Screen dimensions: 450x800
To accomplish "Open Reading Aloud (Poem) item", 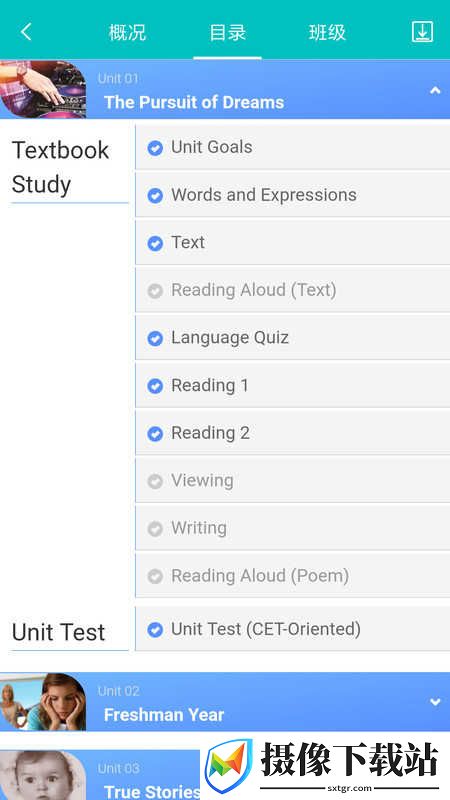I will [292, 576].
